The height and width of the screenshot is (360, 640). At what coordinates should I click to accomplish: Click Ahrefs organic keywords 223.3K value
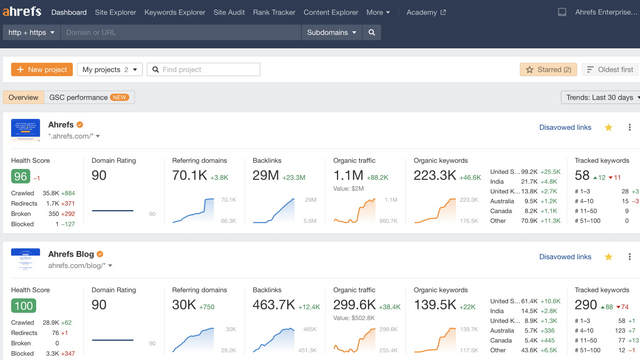[x=435, y=175]
